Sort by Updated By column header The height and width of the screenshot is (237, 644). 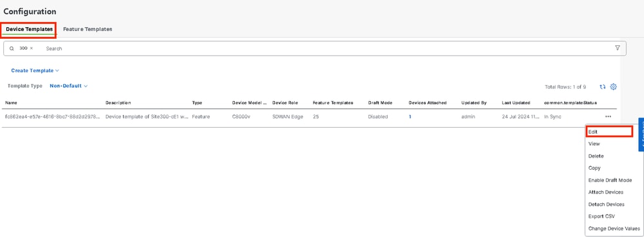click(474, 103)
